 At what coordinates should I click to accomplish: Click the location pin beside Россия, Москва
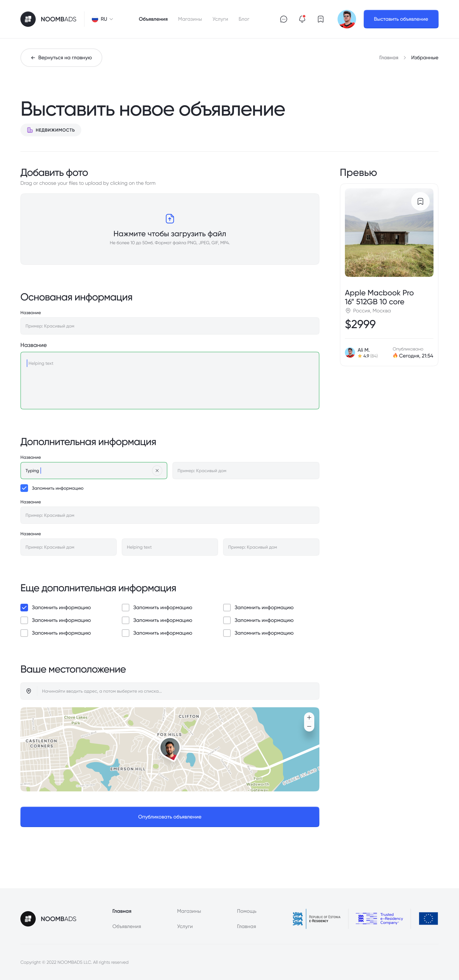[x=348, y=311]
